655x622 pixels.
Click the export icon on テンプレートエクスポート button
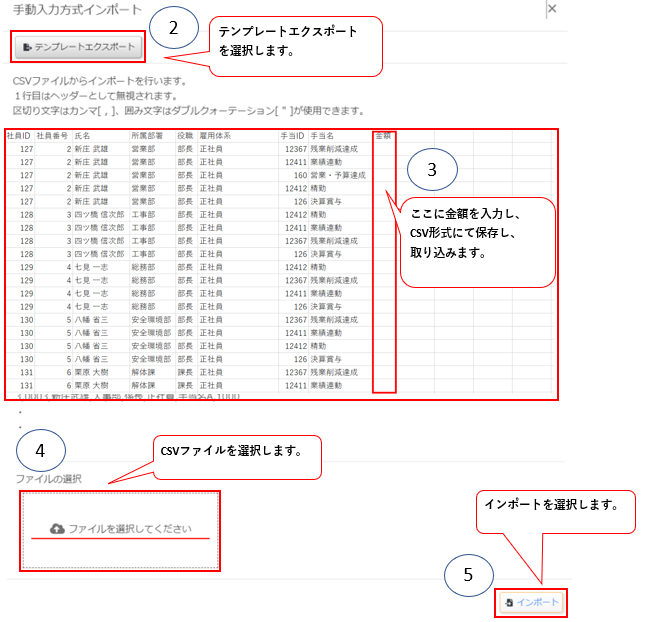pos(27,47)
